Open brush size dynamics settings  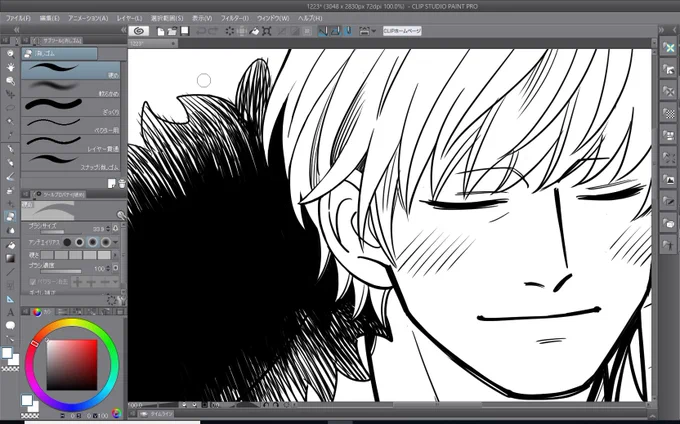[115, 228]
